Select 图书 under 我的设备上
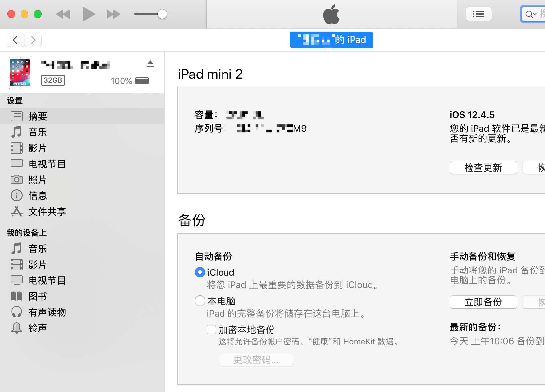545x392 pixels. (37, 296)
